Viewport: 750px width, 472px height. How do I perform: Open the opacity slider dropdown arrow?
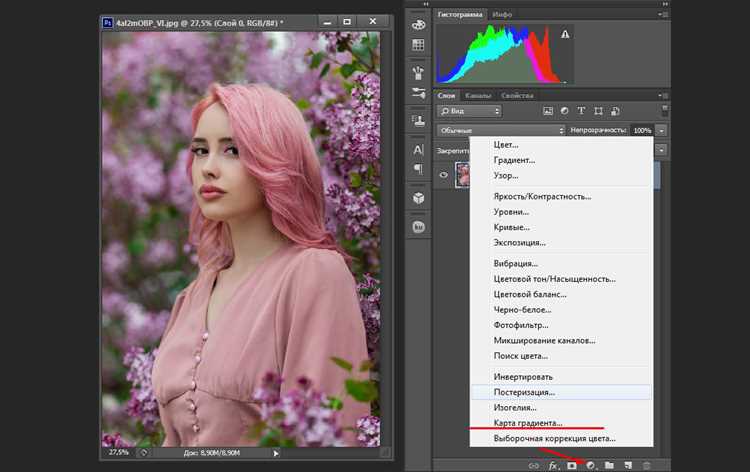662,130
